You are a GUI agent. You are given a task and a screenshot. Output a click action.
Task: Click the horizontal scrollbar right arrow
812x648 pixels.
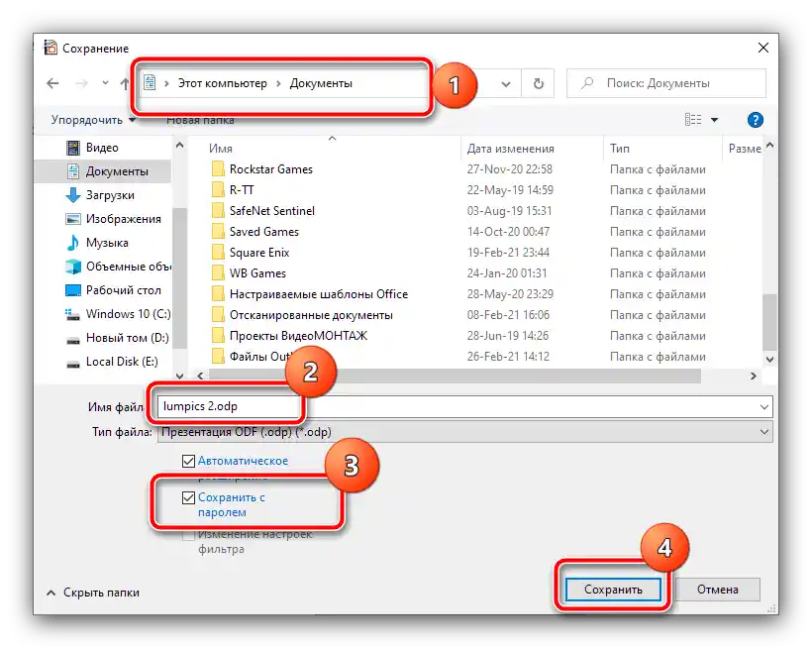pyautogui.click(x=753, y=377)
